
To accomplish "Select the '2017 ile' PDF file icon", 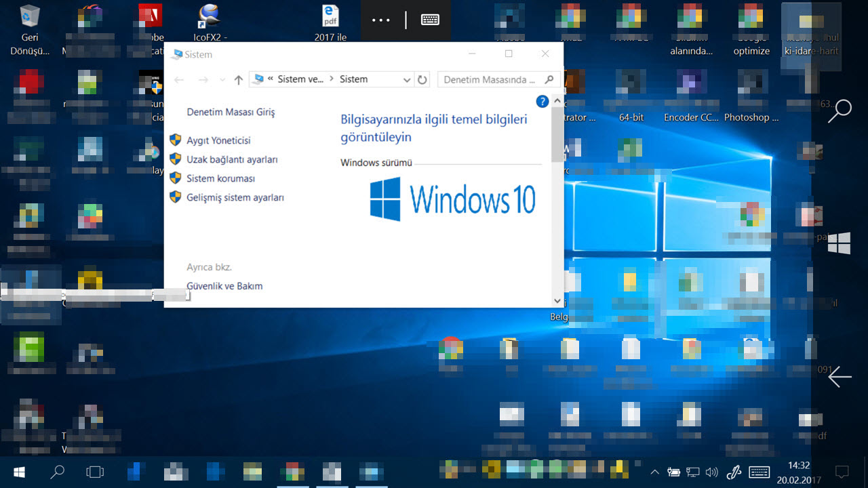I will click(x=331, y=16).
